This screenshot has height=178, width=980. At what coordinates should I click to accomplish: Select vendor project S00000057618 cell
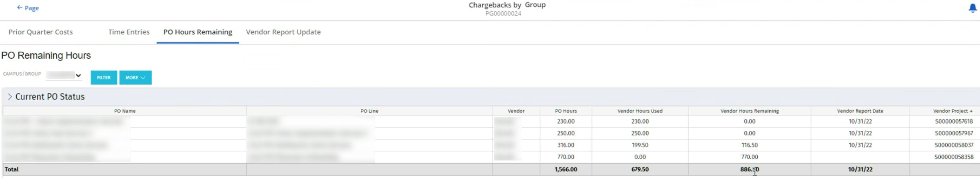[x=954, y=121]
